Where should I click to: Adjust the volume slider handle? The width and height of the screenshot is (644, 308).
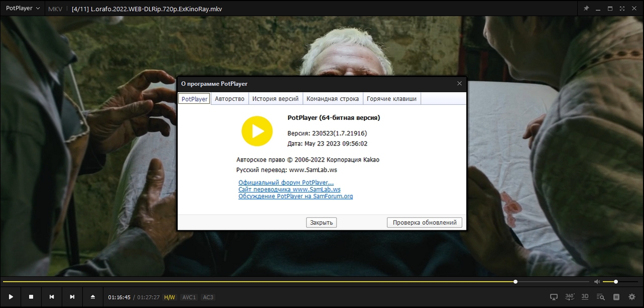point(616,282)
